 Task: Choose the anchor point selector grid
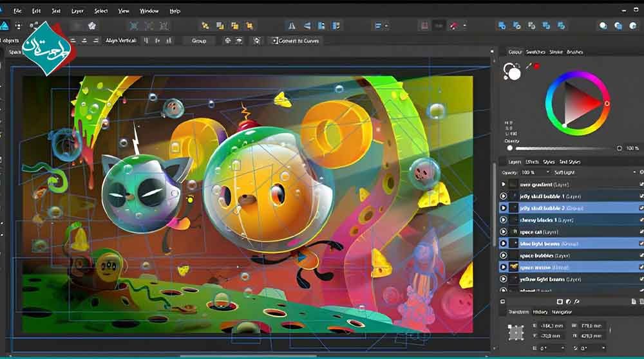click(x=516, y=333)
